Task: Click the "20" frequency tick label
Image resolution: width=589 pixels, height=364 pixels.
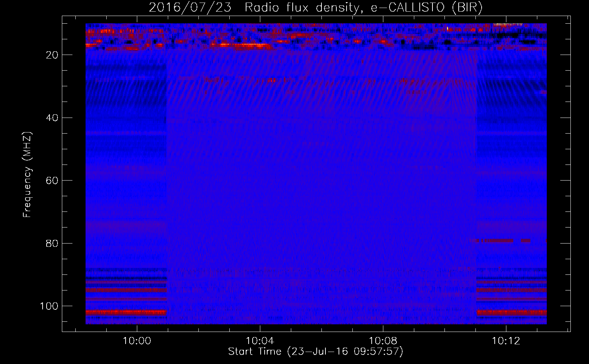Action: click(52, 55)
